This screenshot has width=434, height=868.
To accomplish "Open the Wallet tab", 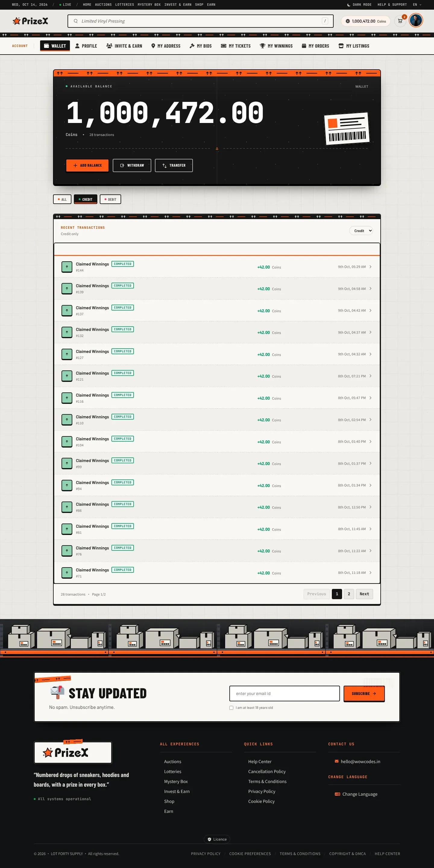I will (55, 46).
